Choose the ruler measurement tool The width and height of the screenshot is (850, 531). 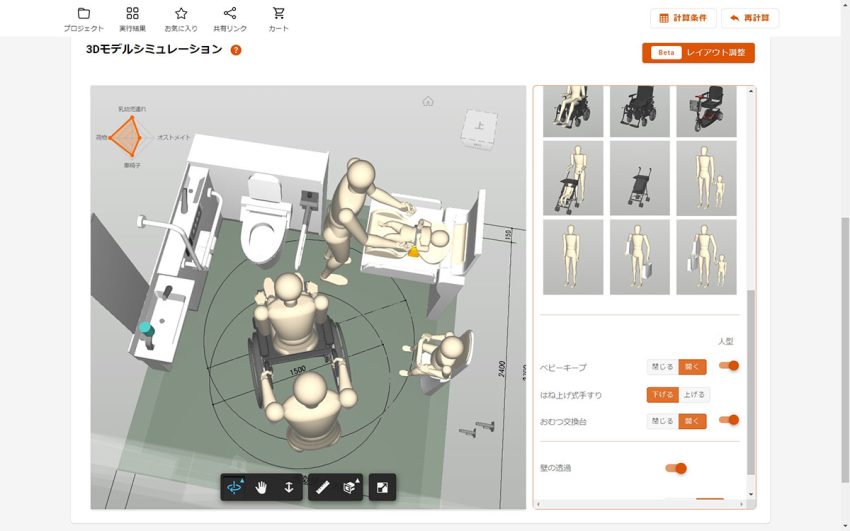click(323, 487)
